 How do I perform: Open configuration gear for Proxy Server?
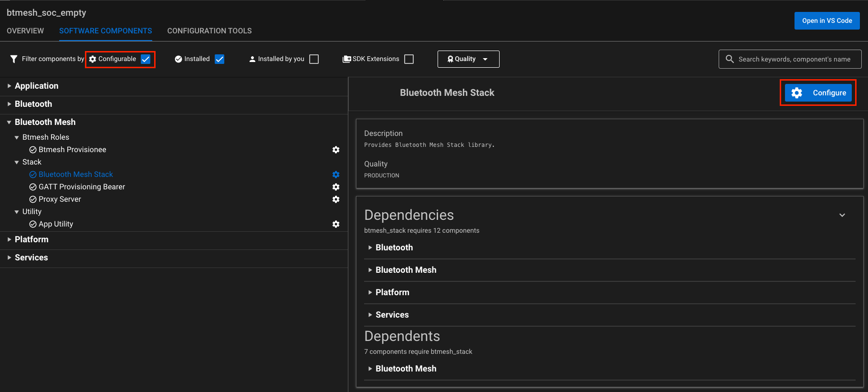click(336, 199)
